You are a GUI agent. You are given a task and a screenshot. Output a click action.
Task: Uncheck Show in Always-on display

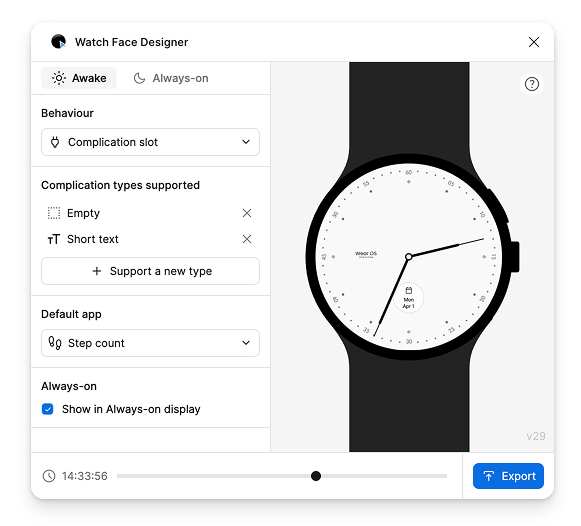coord(47,409)
